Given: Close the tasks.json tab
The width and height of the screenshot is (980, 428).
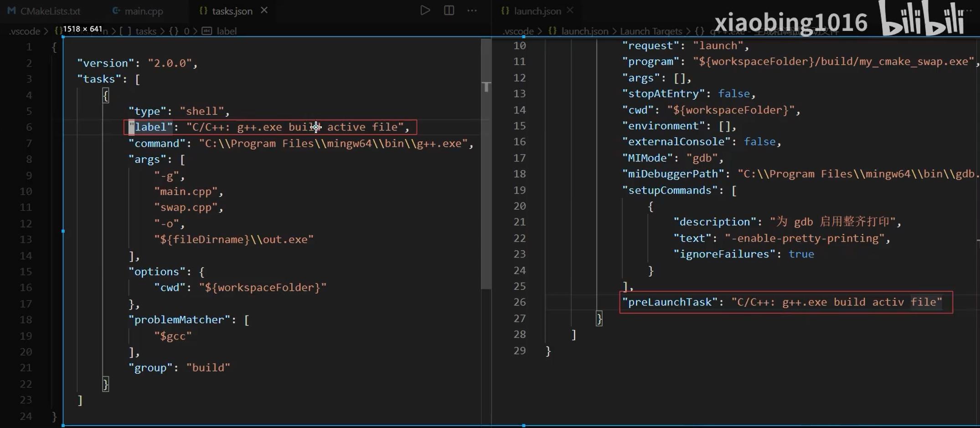Looking at the screenshot, I should [x=264, y=10].
